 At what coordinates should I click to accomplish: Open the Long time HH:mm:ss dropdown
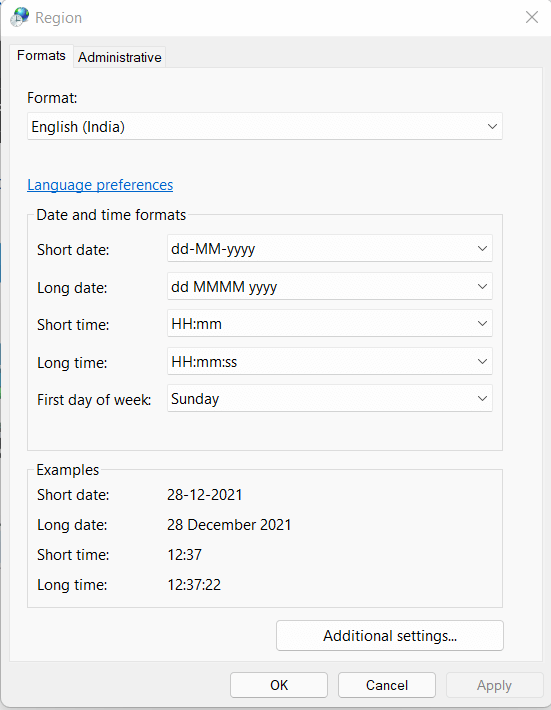330,361
